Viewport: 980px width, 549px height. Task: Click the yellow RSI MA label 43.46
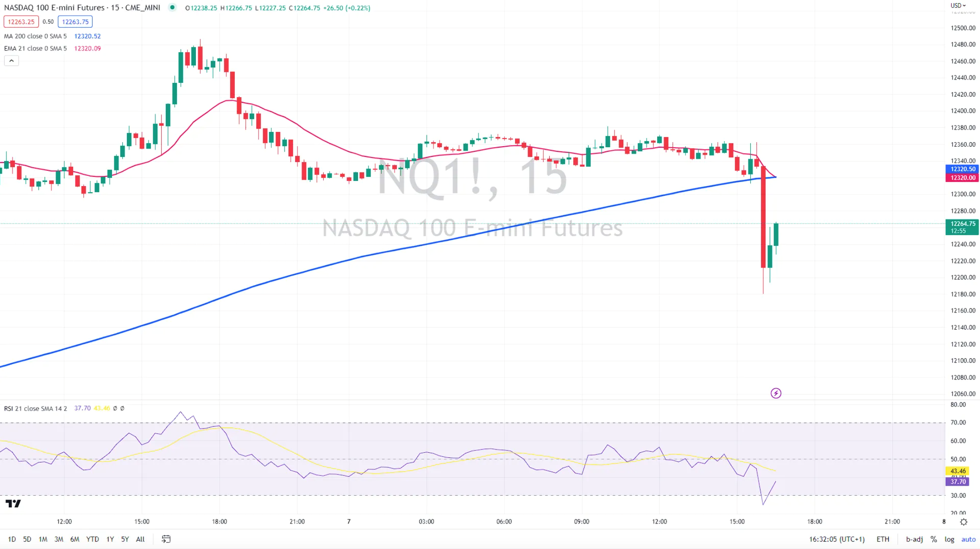point(957,471)
